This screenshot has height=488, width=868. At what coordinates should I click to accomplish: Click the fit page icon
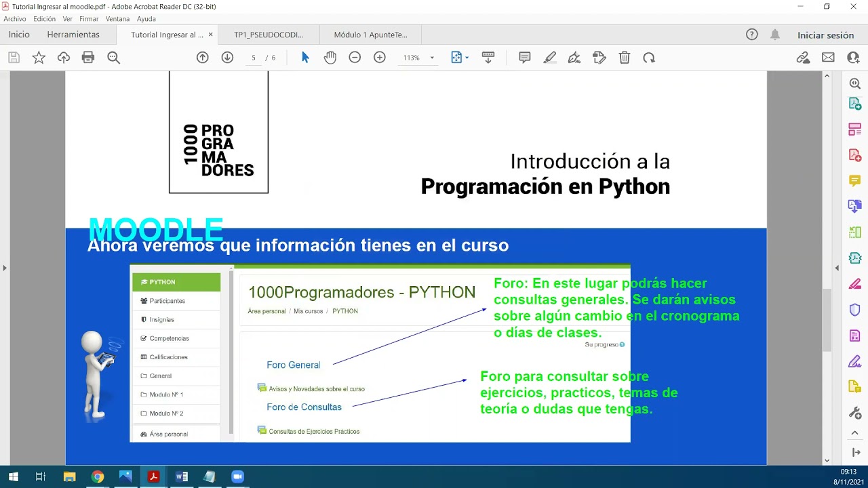pyautogui.click(x=456, y=58)
